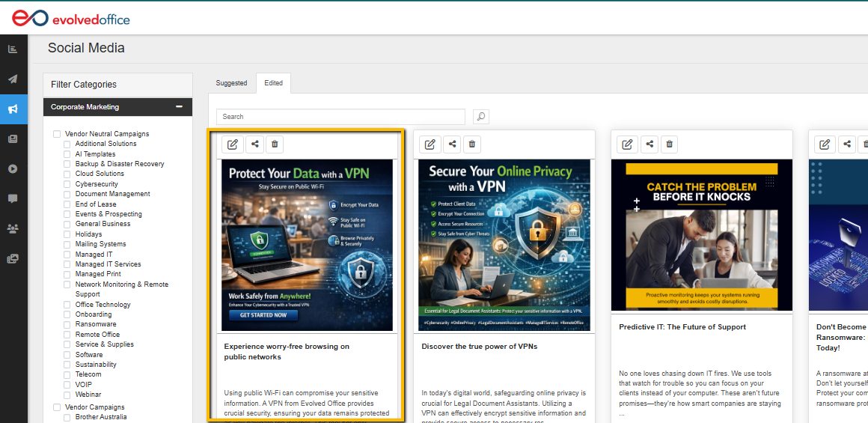Edit the Predictive IT post
Image resolution: width=868 pixels, height=423 pixels.
click(x=627, y=144)
